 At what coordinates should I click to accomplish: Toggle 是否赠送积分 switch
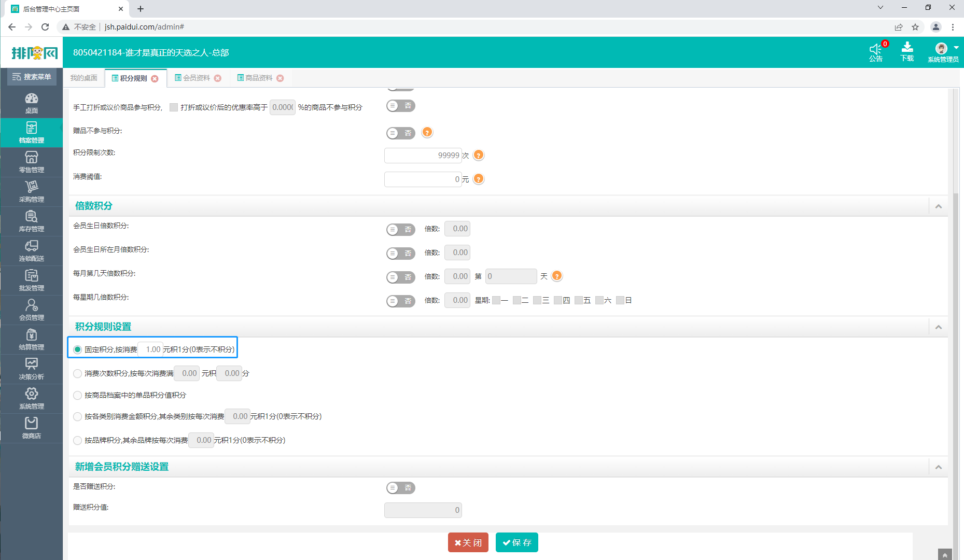401,487
